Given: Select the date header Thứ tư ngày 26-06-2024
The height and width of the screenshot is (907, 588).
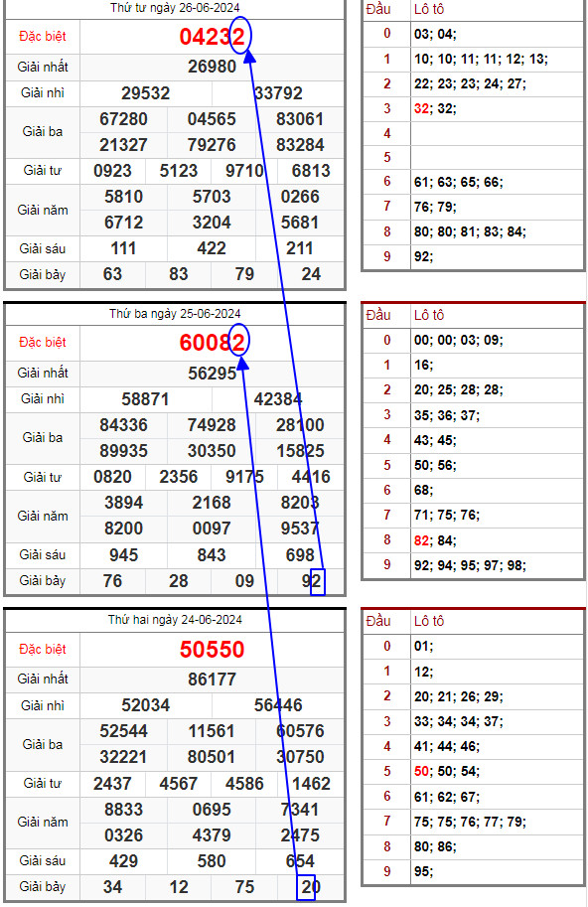Looking at the screenshot, I should tap(175, 8).
